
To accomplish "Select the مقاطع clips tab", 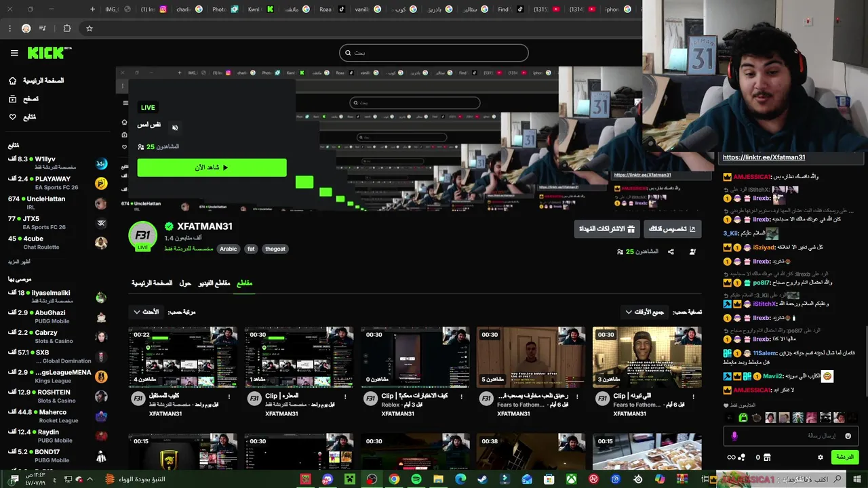I will coord(244,283).
